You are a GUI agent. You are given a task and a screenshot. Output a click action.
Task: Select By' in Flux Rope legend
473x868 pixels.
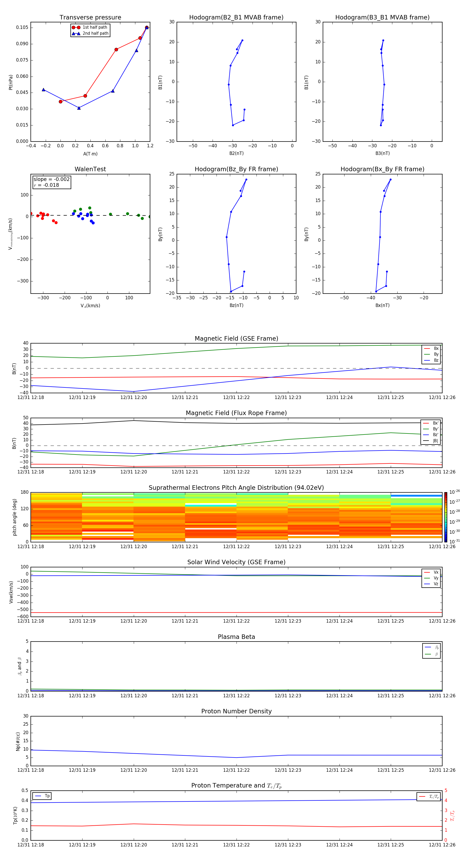click(x=431, y=429)
